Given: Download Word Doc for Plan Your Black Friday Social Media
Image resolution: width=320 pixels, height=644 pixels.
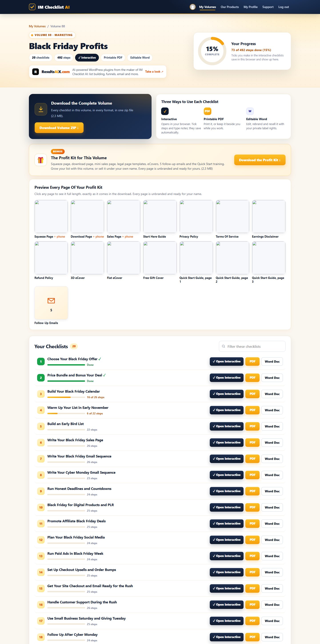Looking at the screenshot, I should 272,540.
